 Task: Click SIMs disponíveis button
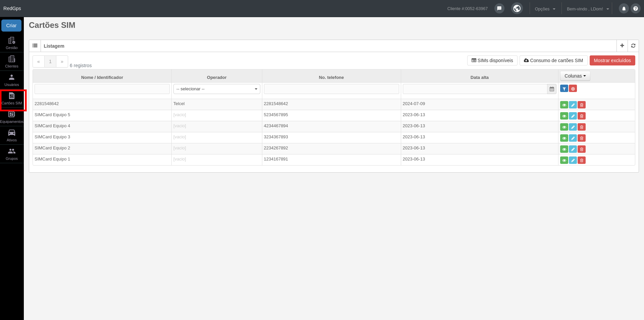point(492,60)
